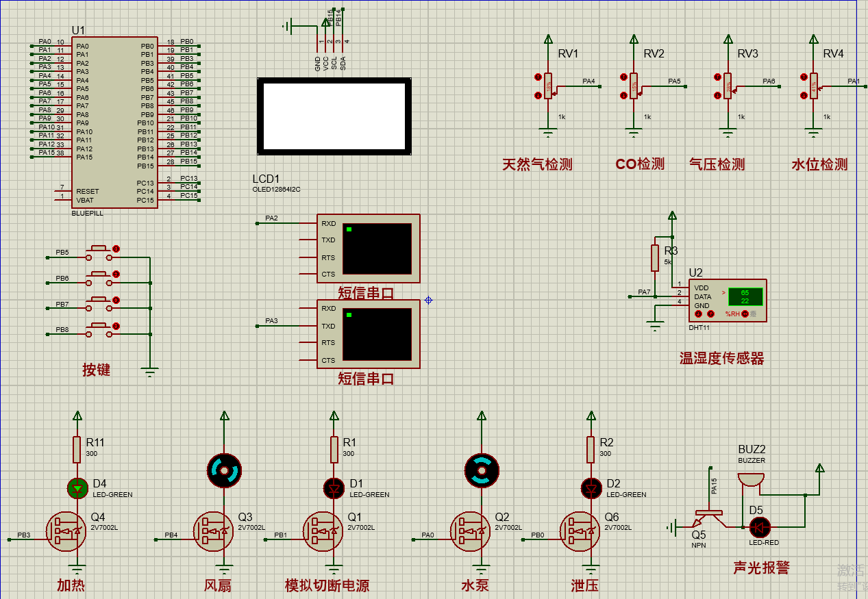Image resolution: width=868 pixels, height=599 pixels.
Task: Click the 温湿度传感器 label
Action: (x=721, y=358)
